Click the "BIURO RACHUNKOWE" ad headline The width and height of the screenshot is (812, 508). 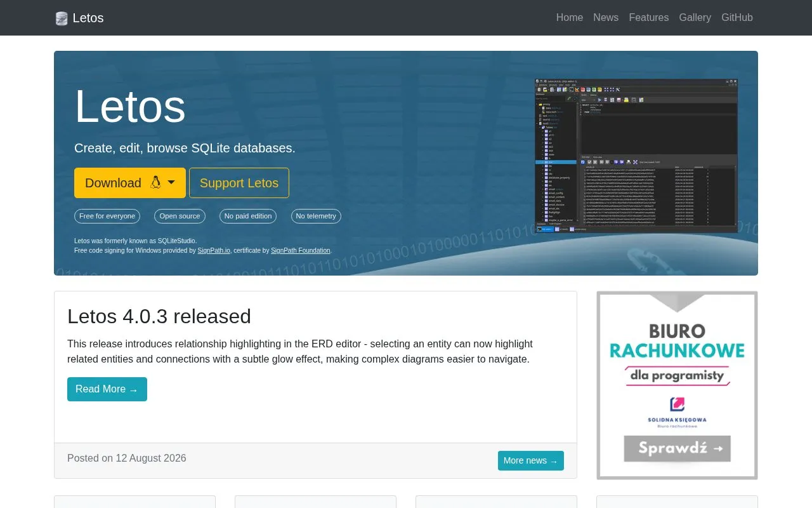coord(677,341)
